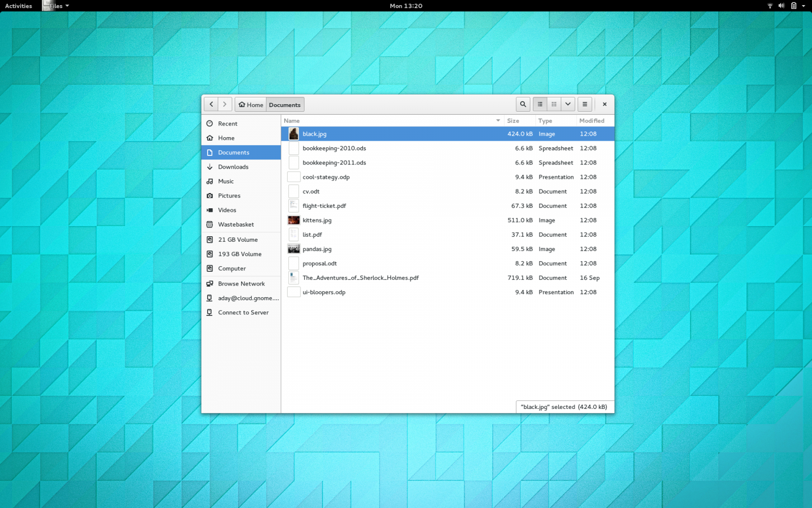Open the Downloads folder in sidebar

[x=233, y=167]
